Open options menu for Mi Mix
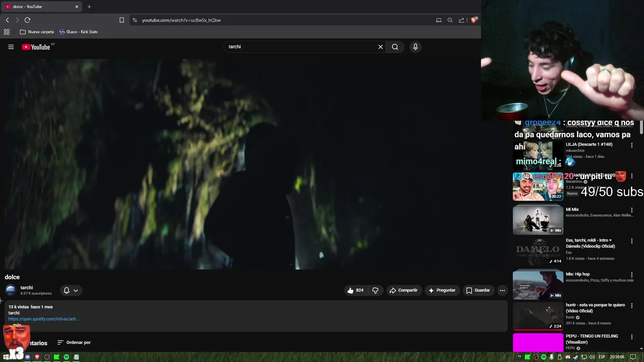The image size is (644, 362). (x=632, y=210)
